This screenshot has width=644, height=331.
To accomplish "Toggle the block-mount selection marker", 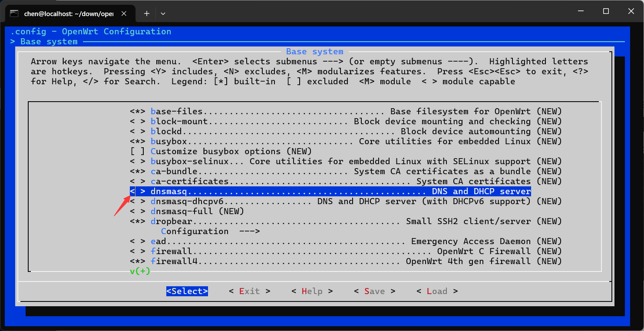I will point(138,122).
